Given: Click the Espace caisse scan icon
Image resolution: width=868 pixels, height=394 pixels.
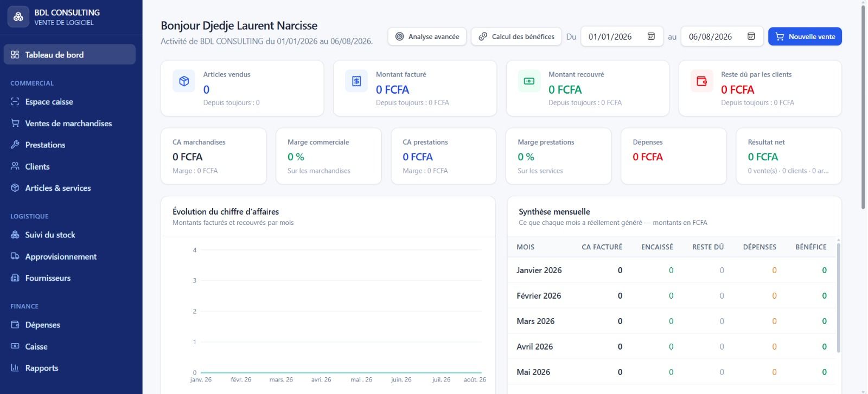Looking at the screenshot, I should 15,101.
